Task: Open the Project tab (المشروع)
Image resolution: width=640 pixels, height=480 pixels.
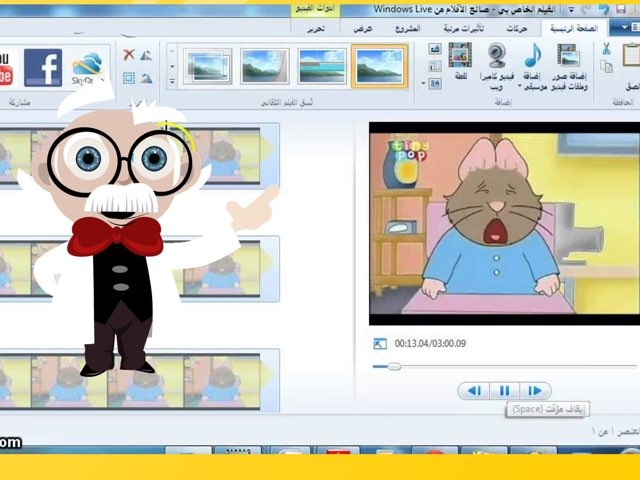Action: 408,29
